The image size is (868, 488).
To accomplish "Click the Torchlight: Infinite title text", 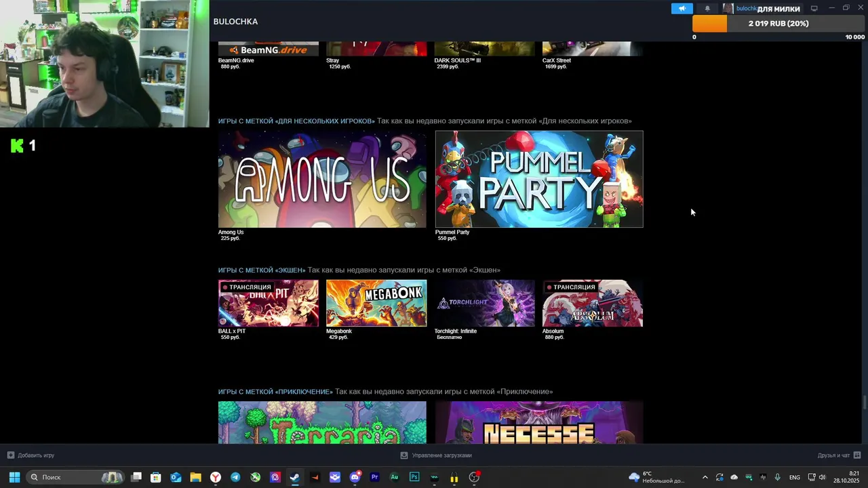I will coord(456,331).
